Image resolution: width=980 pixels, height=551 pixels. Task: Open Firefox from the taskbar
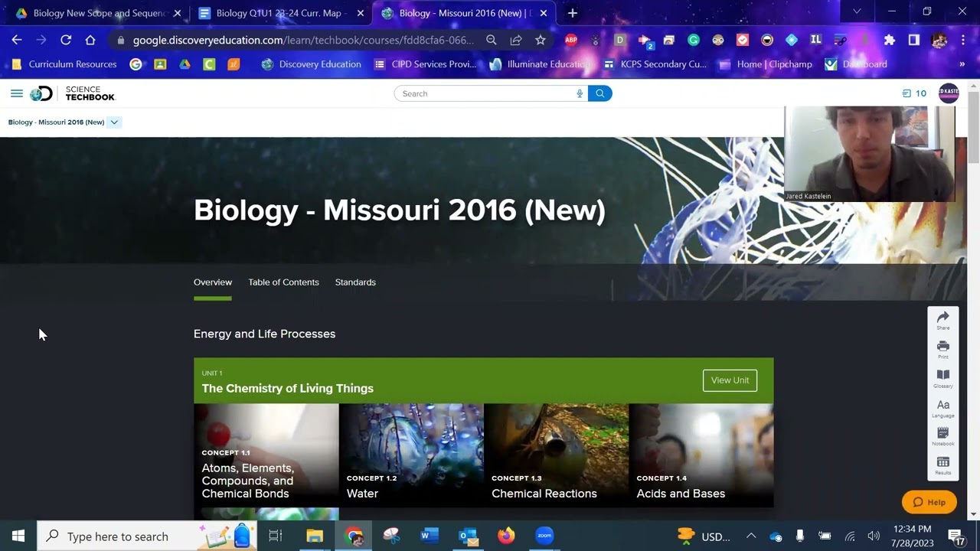tap(506, 536)
